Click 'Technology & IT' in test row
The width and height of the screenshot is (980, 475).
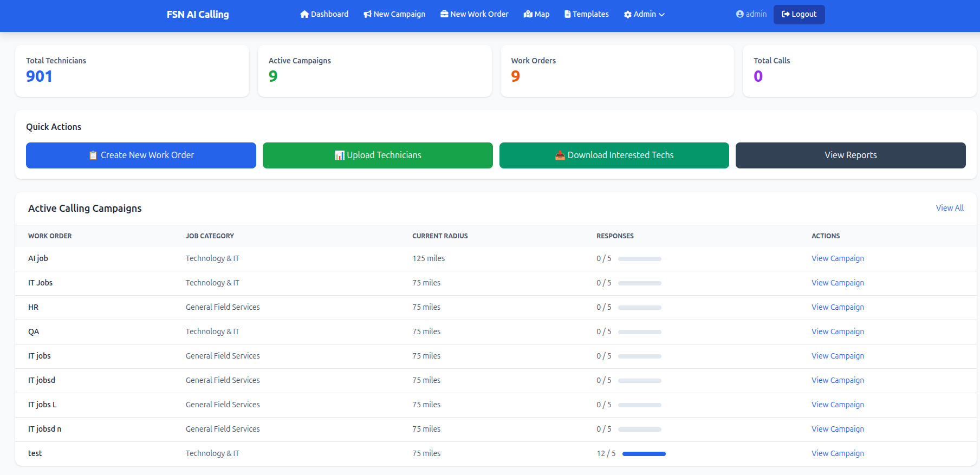(x=212, y=453)
